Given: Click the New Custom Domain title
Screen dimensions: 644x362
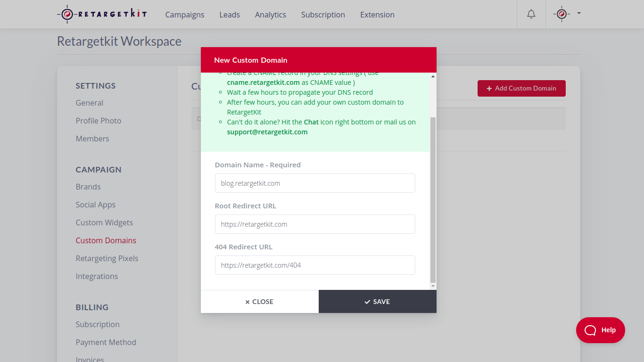Looking at the screenshot, I should 251,60.
